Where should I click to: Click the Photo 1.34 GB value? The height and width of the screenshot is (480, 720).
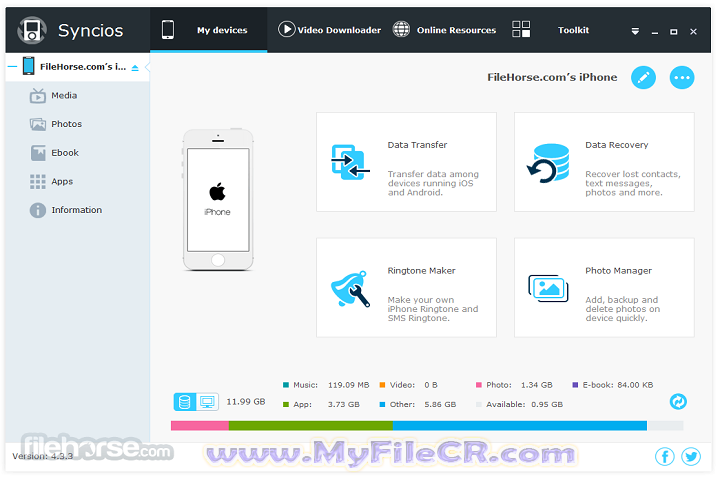(536, 385)
